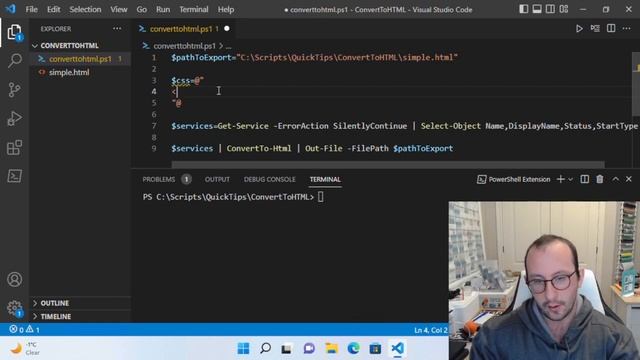The height and width of the screenshot is (360, 640).
Task: Open the Help menu
Action: click(x=226, y=9)
